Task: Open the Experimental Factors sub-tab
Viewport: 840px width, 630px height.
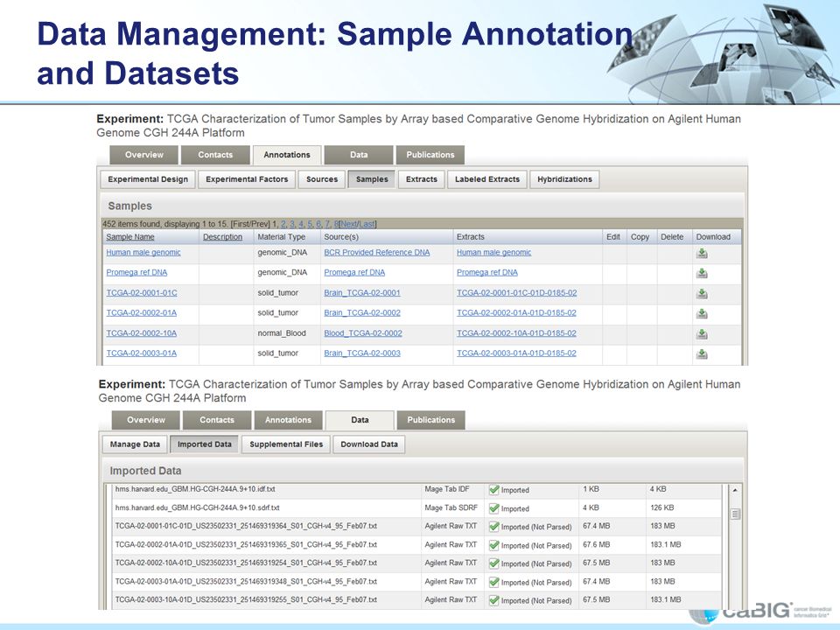Action: 247,179
